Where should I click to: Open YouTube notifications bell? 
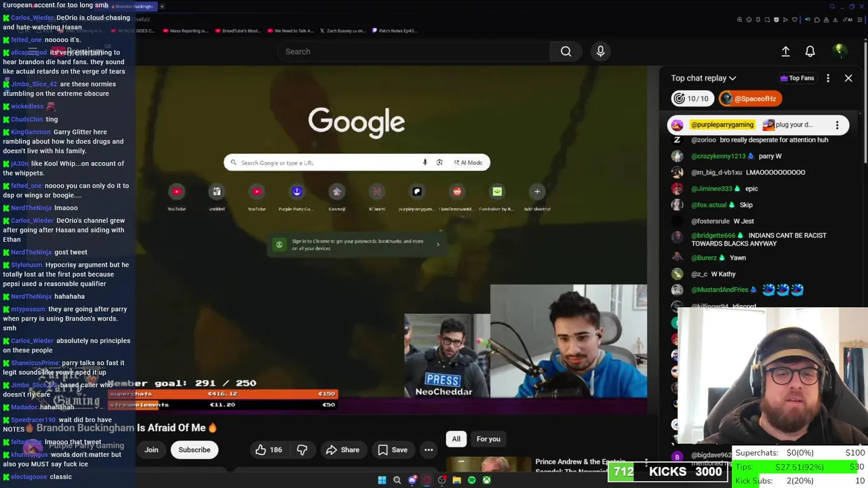[x=810, y=52]
